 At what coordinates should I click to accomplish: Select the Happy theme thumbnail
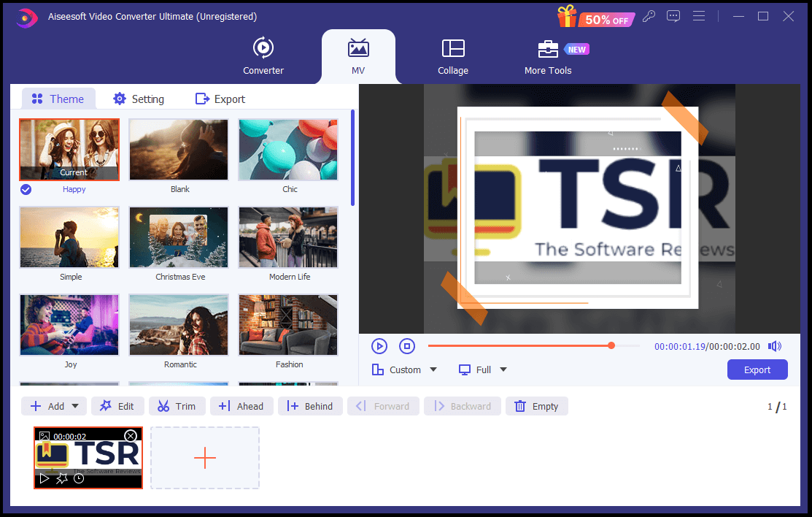(69, 150)
